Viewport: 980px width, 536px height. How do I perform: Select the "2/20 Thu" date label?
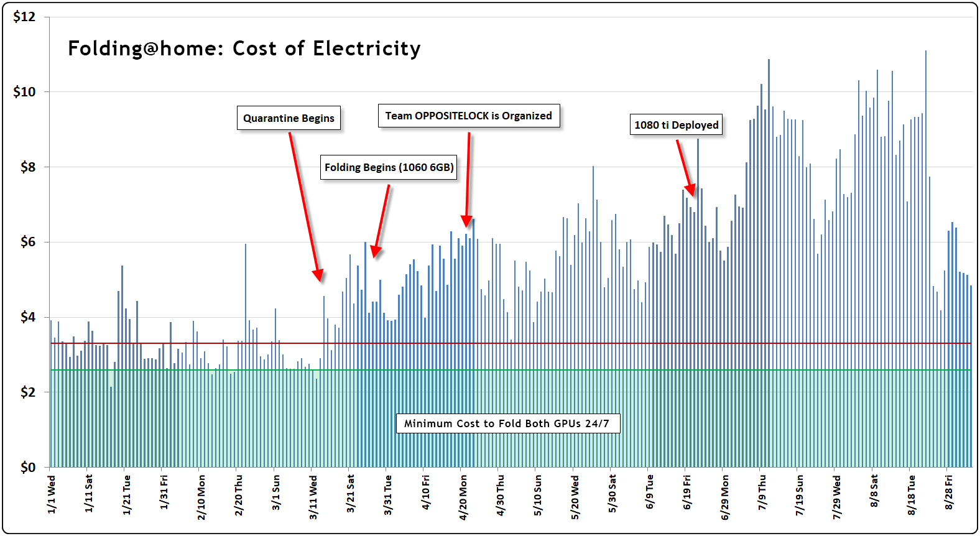[239, 496]
